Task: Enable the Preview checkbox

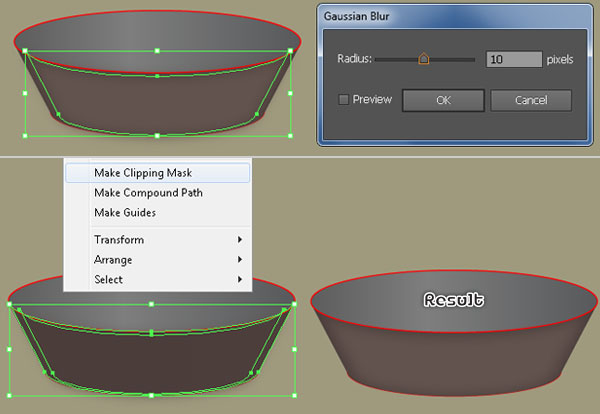Action: click(344, 99)
